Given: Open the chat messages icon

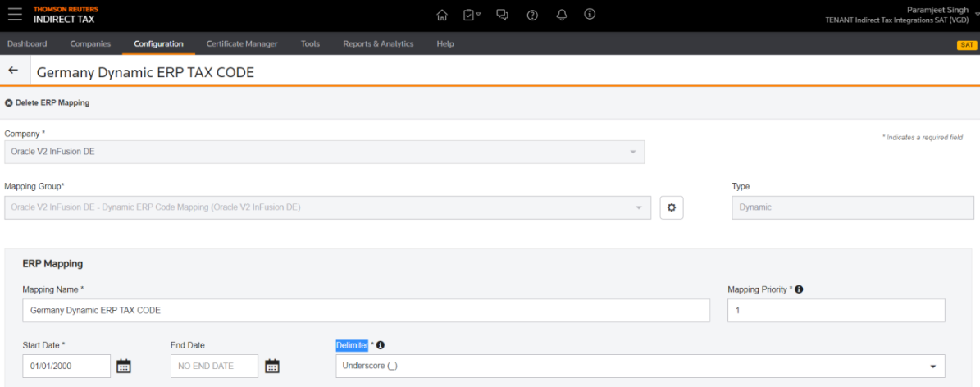Looking at the screenshot, I should 503,15.
